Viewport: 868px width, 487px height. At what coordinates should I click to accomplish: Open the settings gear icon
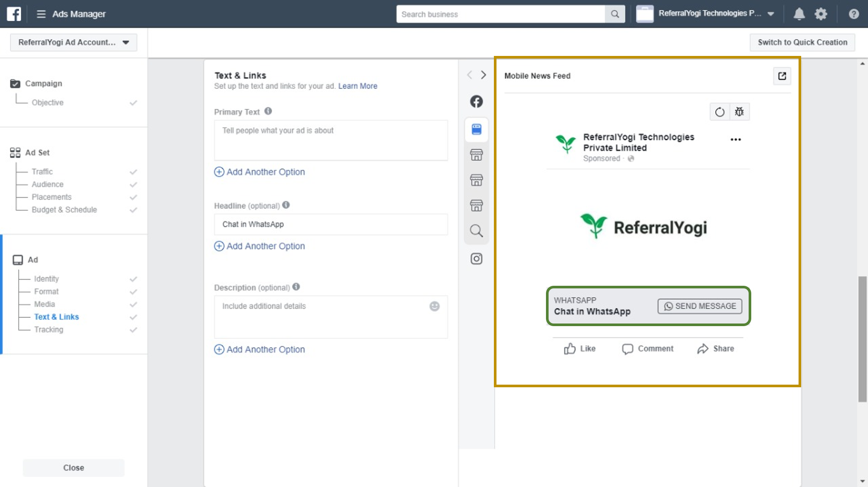821,14
